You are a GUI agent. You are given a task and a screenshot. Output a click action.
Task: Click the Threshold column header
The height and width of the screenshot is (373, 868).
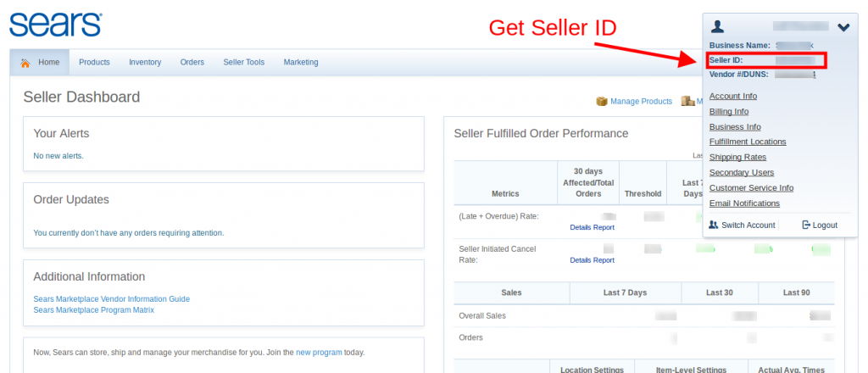click(x=643, y=193)
